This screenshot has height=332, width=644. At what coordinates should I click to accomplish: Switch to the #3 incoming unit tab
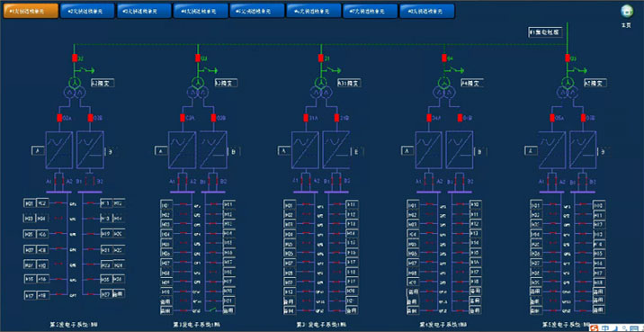pyautogui.click(x=144, y=11)
